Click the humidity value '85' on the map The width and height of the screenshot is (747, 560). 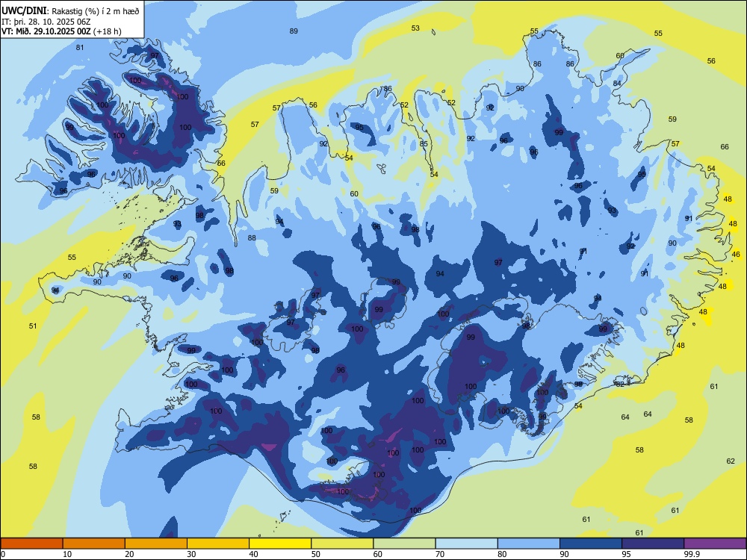click(x=424, y=144)
